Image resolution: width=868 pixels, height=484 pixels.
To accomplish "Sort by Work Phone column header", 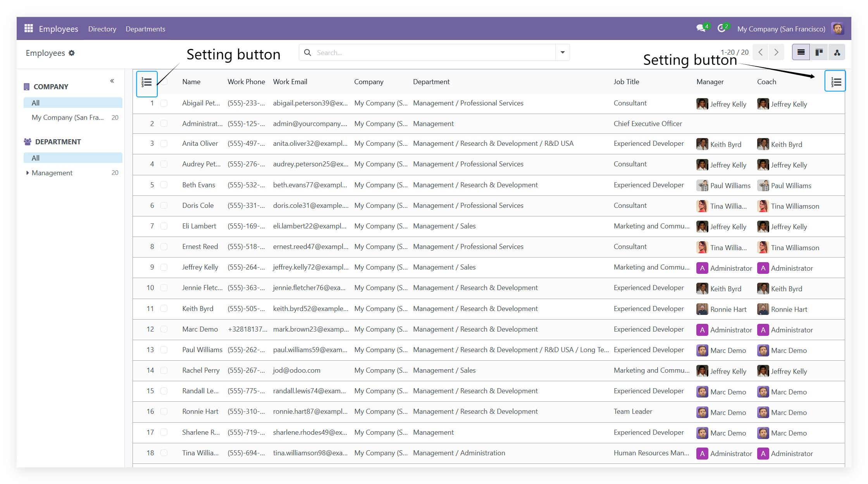I will tap(246, 82).
